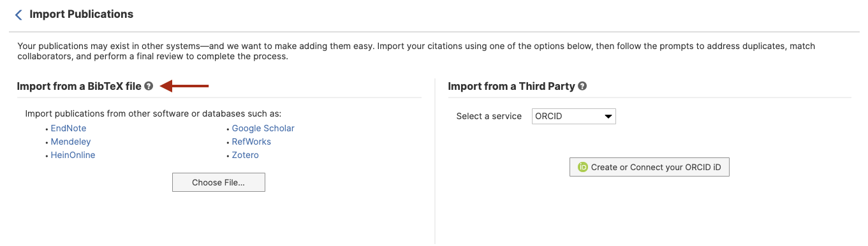Click the Import from a Third Party heading

pyautogui.click(x=511, y=86)
